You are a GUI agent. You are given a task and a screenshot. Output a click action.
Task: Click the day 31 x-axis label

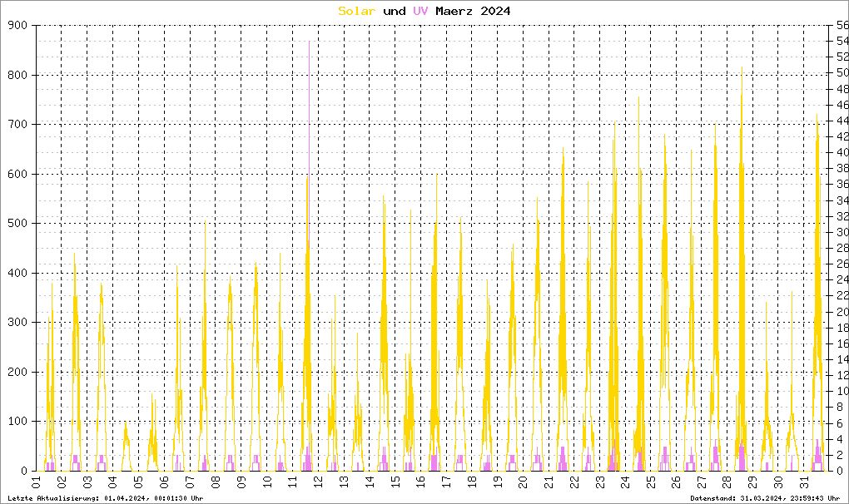[x=803, y=483]
